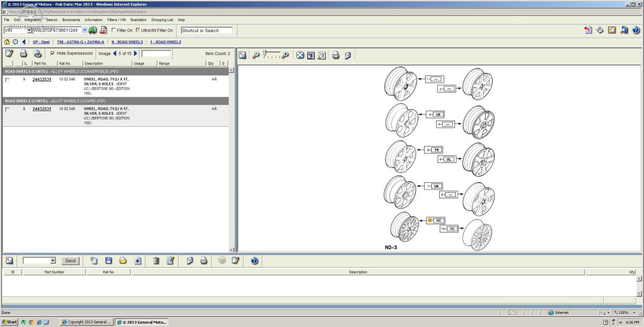Enable the Filter On checkbox

[x=114, y=30]
